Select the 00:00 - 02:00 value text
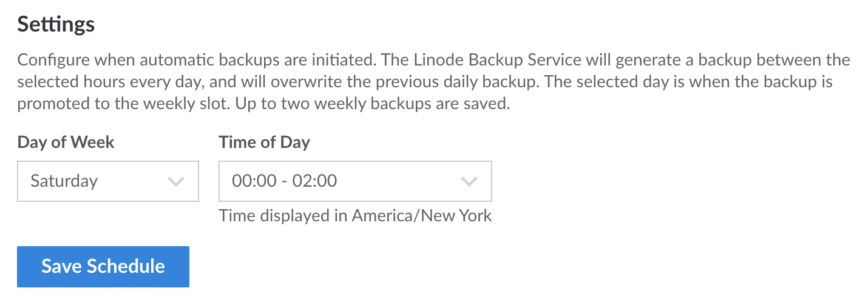 click(x=284, y=181)
